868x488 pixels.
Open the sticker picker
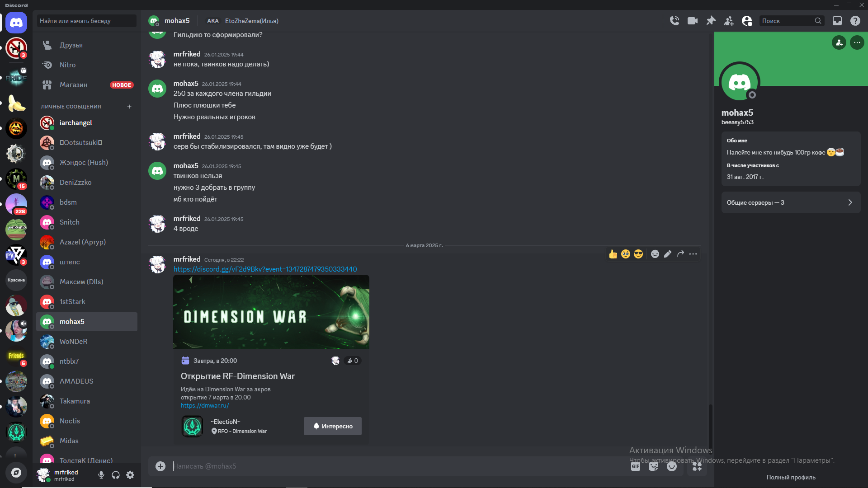point(654,466)
